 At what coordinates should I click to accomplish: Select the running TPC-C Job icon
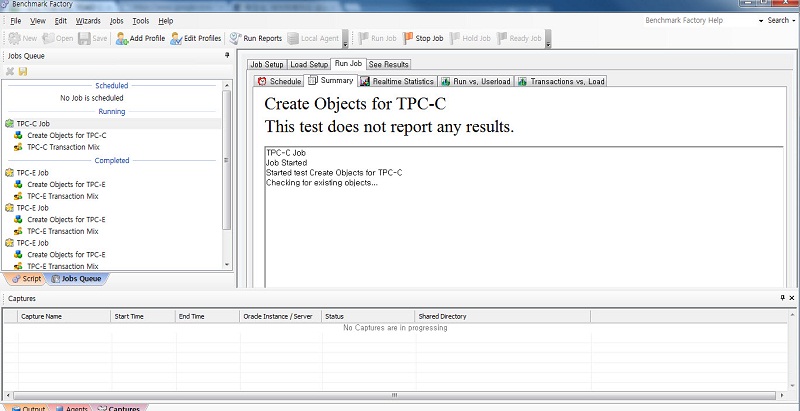click(10, 124)
